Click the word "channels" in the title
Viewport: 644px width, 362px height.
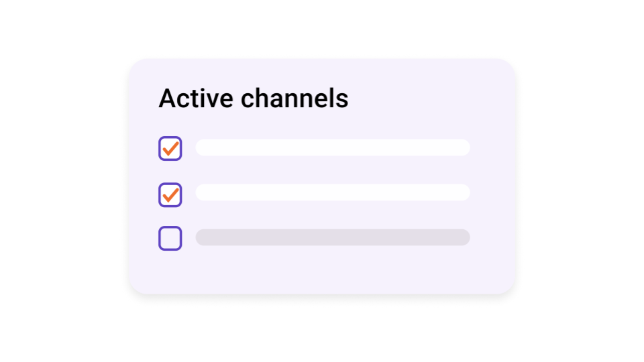point(294,99)
